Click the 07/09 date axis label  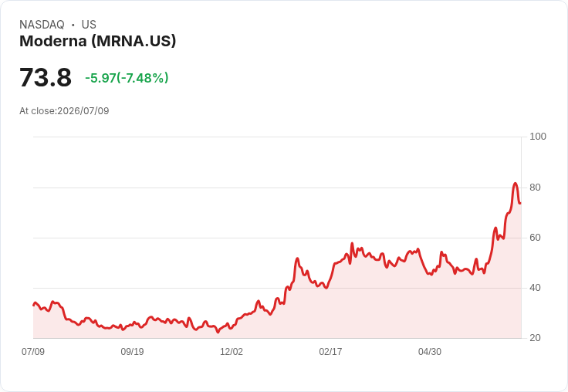[33, 351]
